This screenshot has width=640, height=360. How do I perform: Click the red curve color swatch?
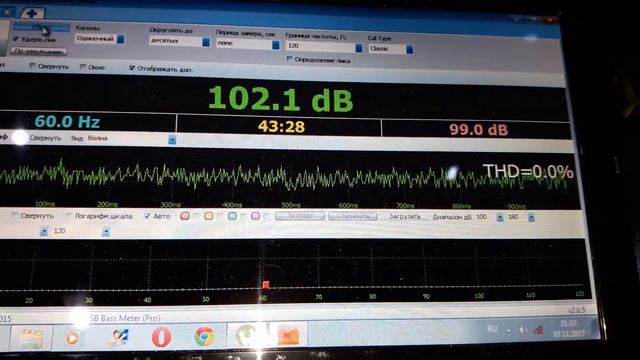[x=184, y=216]
